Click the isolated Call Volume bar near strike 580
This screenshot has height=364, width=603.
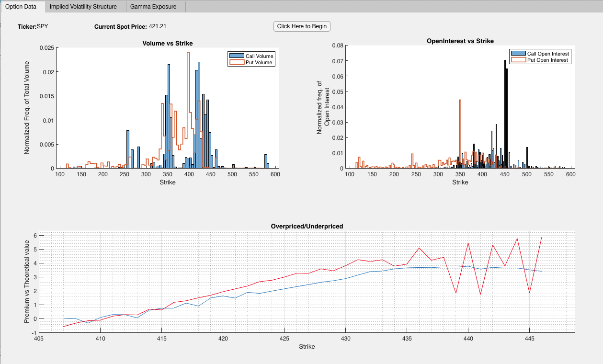[x=266, y=161]
